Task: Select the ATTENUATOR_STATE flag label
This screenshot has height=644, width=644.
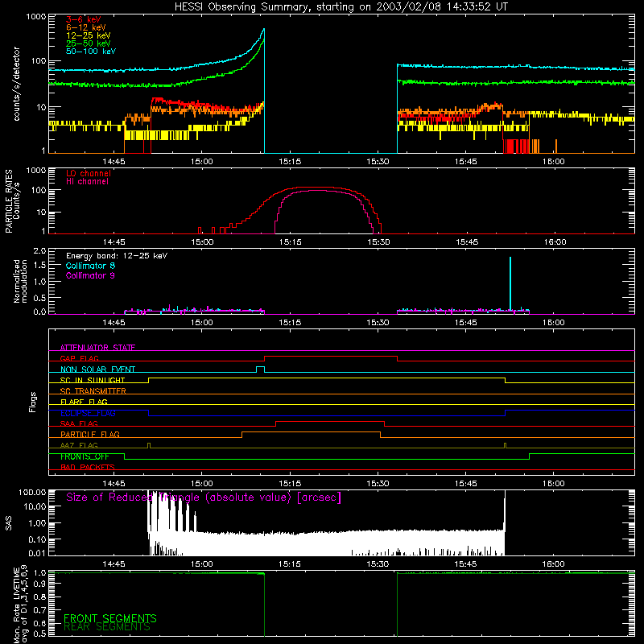Action: [97, 348]
